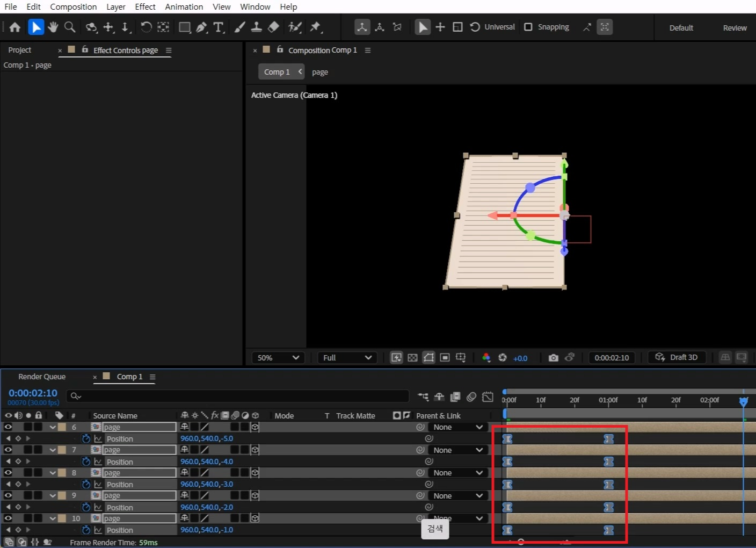The image size is (756, 548).
Task: Select the Selection arrow tool
Action: coord(36,27)
